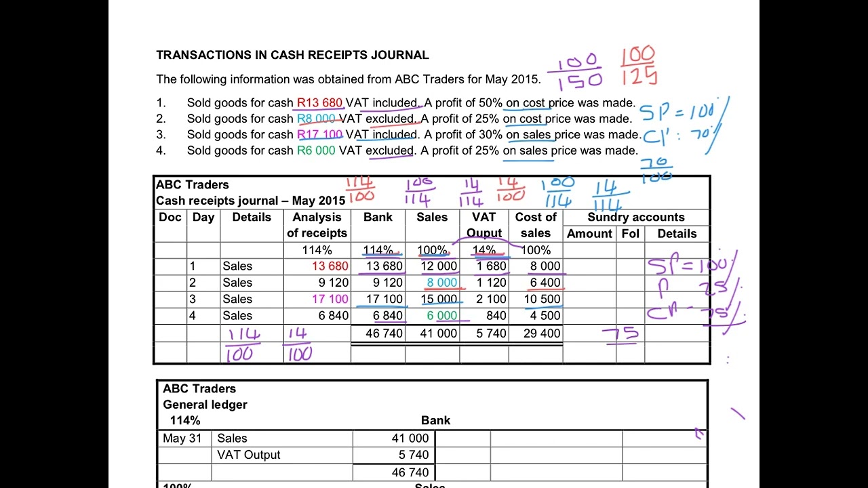Click the 'Cost of sales' column header
Viewport: 868px width, 488px height.
(536, 225)
